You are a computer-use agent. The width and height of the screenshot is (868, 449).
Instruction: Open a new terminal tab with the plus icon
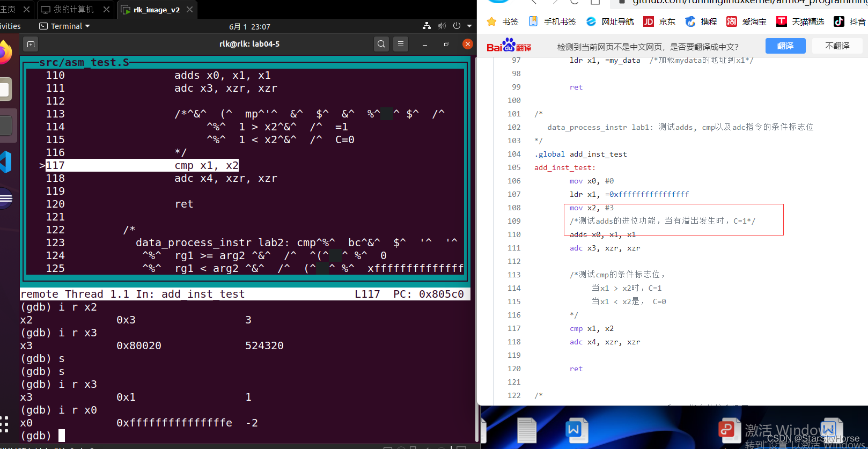click(x=31, y=44)
